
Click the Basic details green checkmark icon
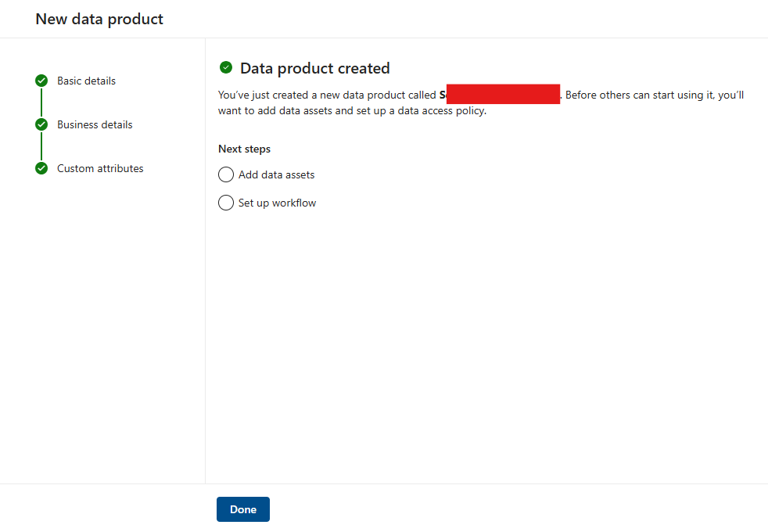41,81
